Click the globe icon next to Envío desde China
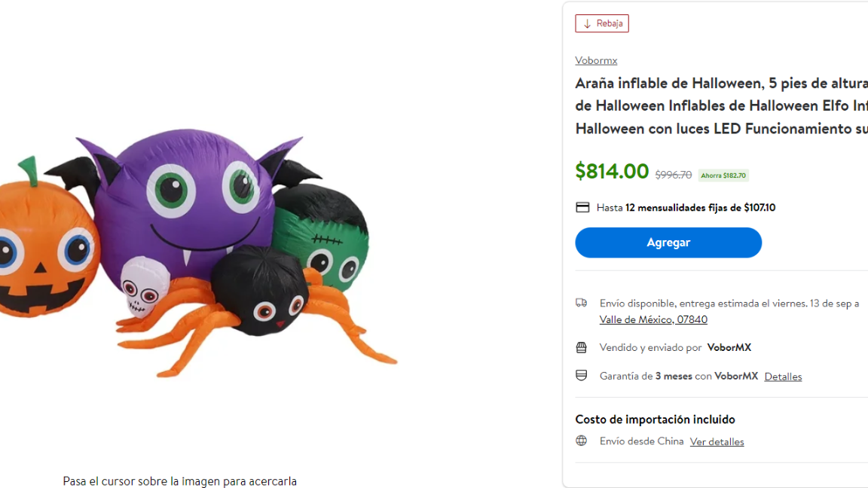Viewport: 868px width, 488px height. [x=581, y=441]
